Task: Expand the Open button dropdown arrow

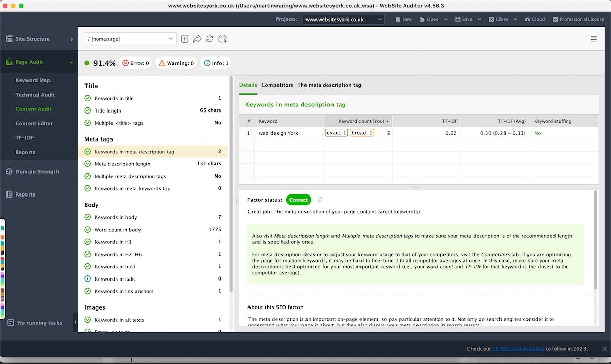Action: coord(446,19)
